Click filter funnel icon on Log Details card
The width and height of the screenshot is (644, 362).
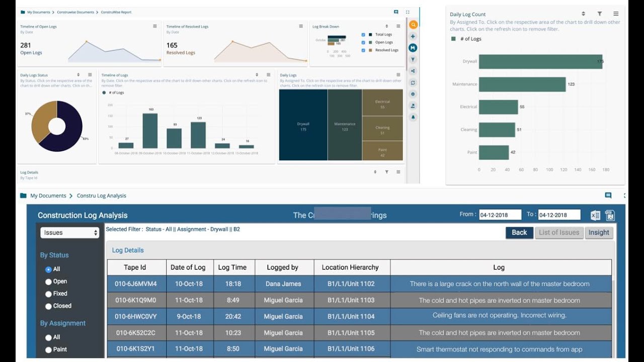tap(386, 172)
